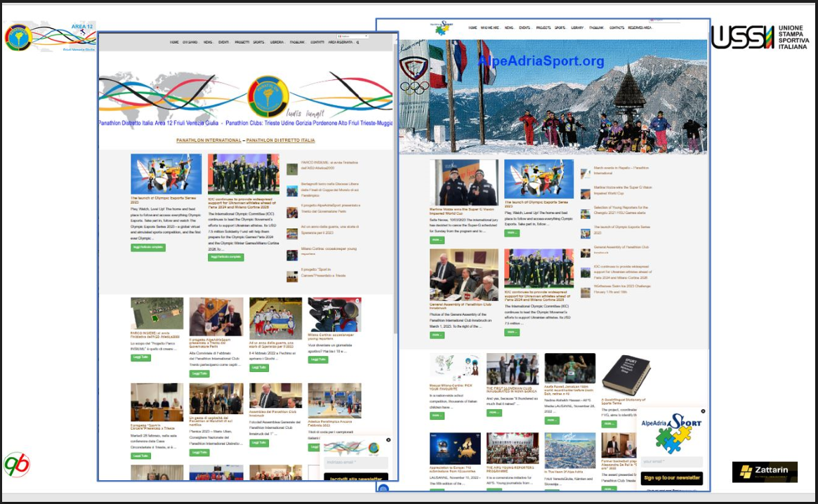Viewport: 818px width, 504px height.
Task: Open the Olympic Esports Series thumbnail on Panathlon site
Action: 166,174
